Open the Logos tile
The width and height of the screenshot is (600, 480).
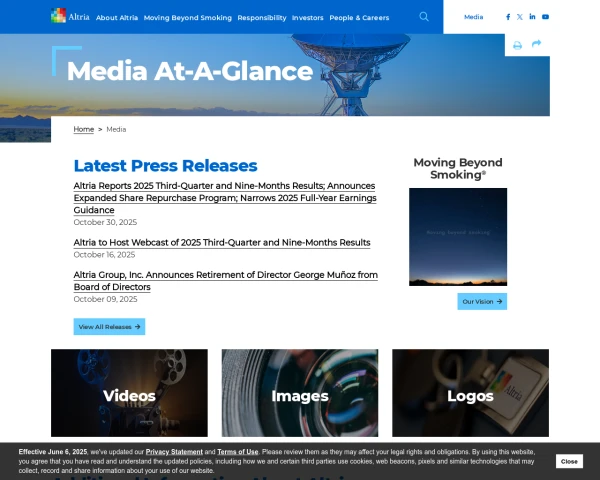click(x=470, y=393)
